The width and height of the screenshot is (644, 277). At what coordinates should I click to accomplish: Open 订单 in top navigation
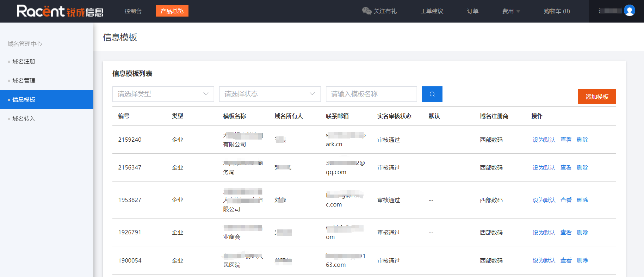coord(473,11)
